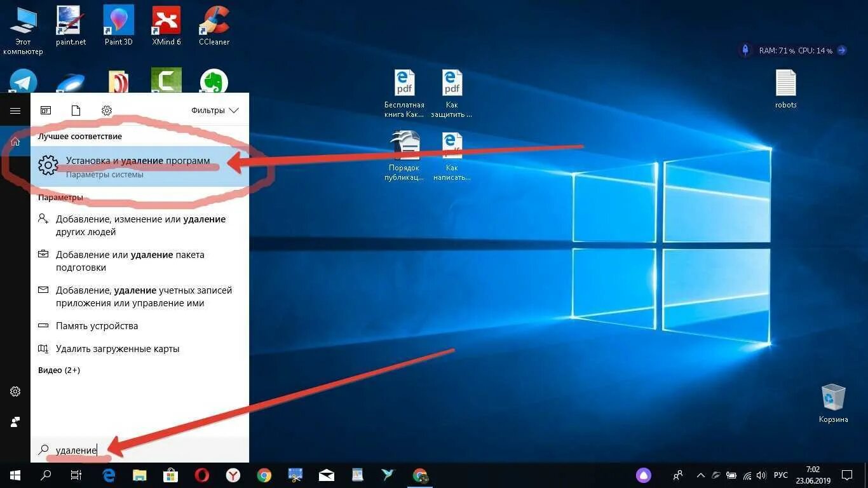This screenshot has height=488, width=868.
Task: Filter search results by Apps
Action: click(x=46, y=111)
